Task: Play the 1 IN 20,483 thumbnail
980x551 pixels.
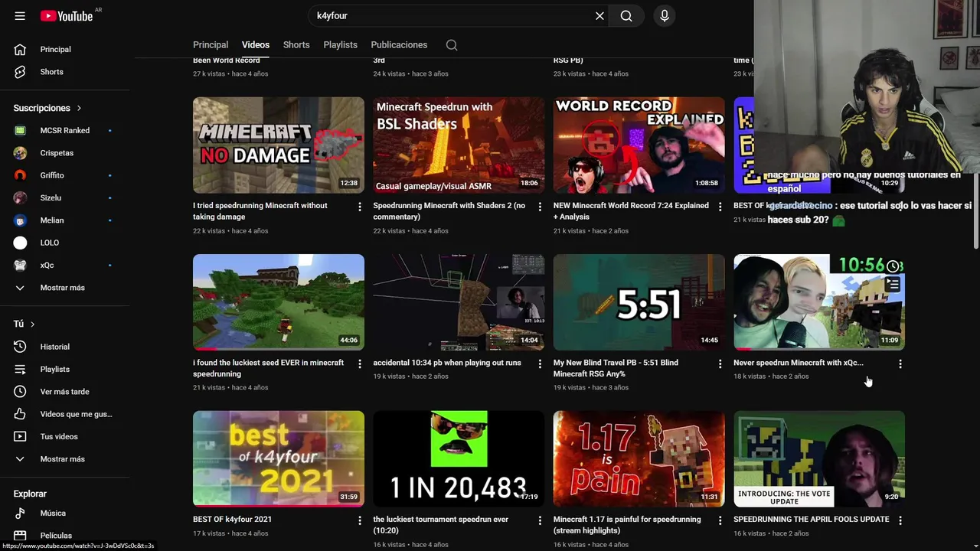Action: [459, 459]
